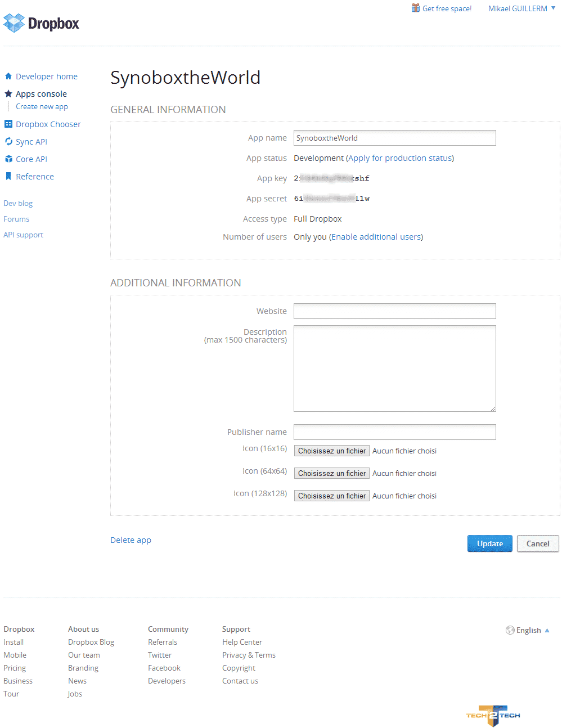Click footer Jobs link
Image resolution: width=580 pixels, height=728 pixels.
[x=75, y=694]
